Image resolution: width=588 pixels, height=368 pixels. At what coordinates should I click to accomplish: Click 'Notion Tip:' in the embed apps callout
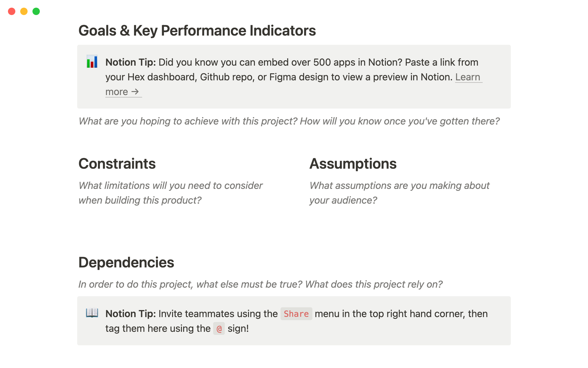[x=130, y=62]
